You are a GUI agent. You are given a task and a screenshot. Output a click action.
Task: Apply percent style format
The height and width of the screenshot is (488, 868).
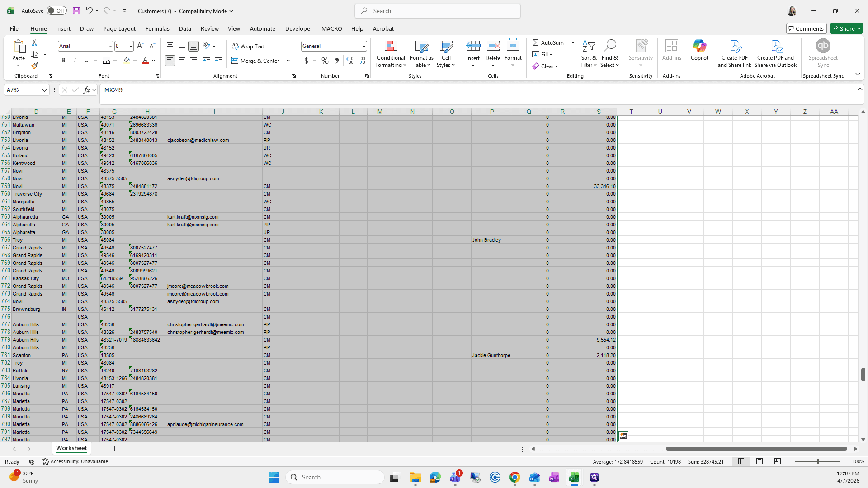click(325, 61)
